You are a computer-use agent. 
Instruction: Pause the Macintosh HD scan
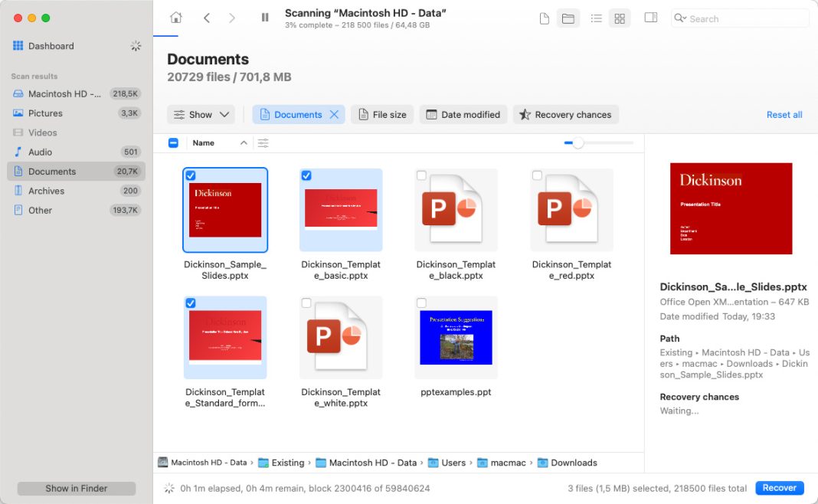click(x=264, y=16)
